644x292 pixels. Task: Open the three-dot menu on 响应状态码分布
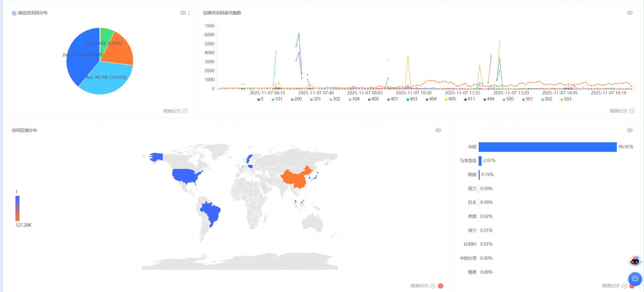coord(189,13)
